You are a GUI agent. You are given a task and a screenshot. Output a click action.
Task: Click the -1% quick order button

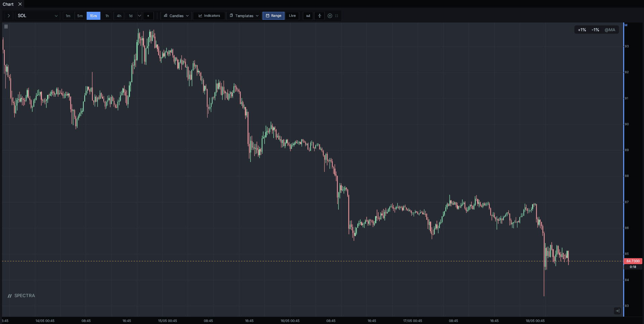pos(595,30)
